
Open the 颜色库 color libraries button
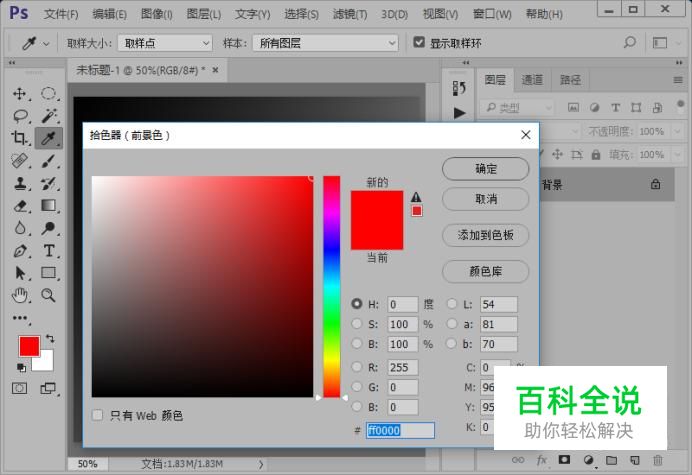tap(485, 271)
